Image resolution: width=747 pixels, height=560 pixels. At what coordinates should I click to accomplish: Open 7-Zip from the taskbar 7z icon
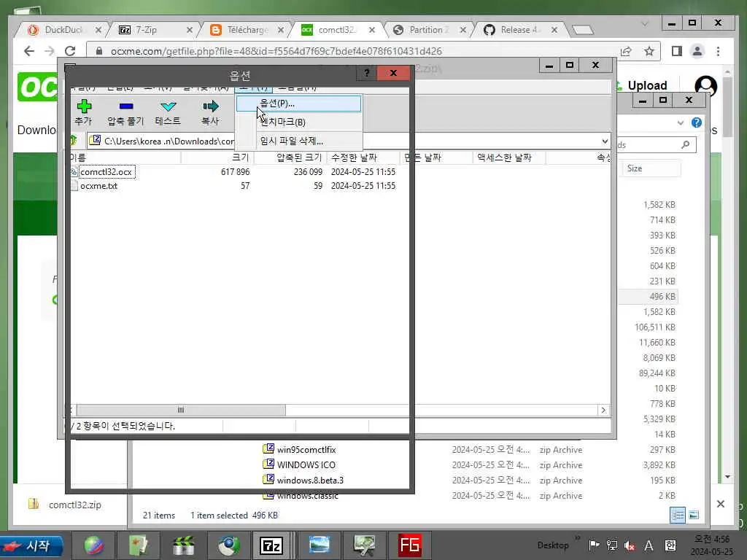[271, 545]
